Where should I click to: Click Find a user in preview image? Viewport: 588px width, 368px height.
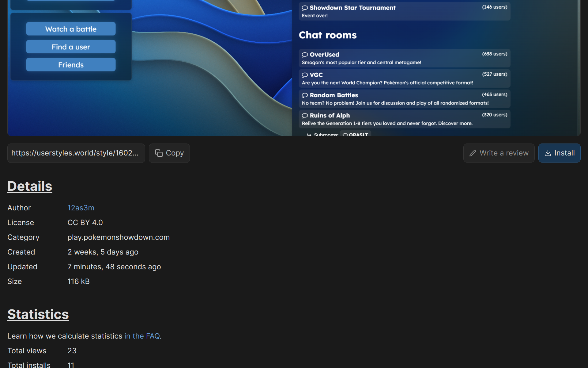71,47
